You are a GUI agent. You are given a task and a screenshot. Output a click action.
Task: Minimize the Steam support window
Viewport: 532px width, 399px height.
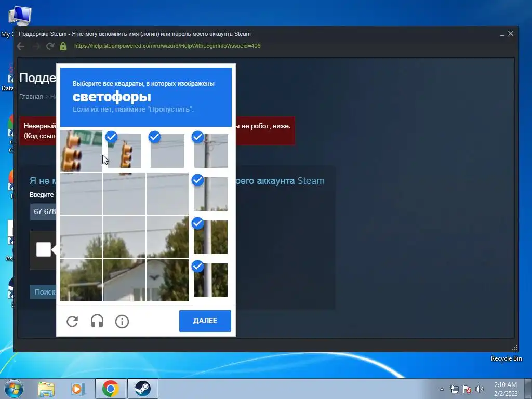[x=502, y=34]
